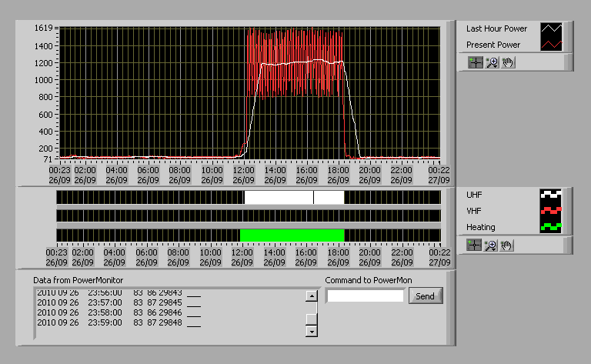Open zoom tool in status graph palette
The image size is (591, 364).
(491, 245)
